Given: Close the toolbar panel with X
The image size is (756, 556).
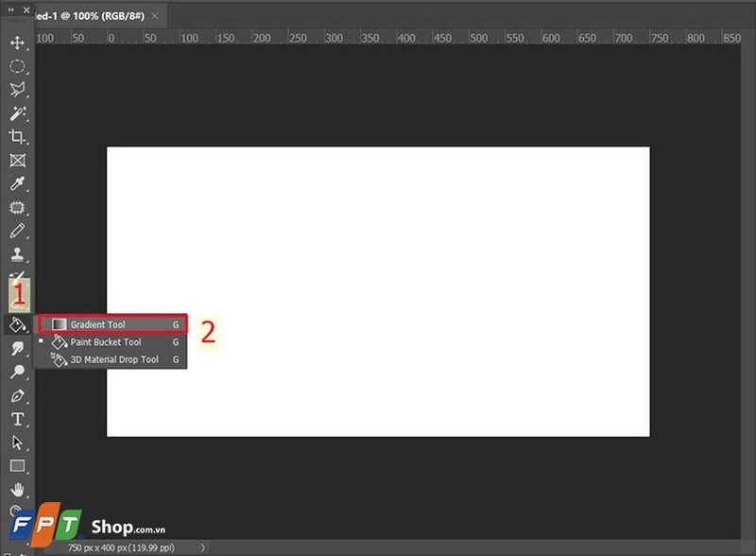Looking at the screenshot, I should coord(26,9).
